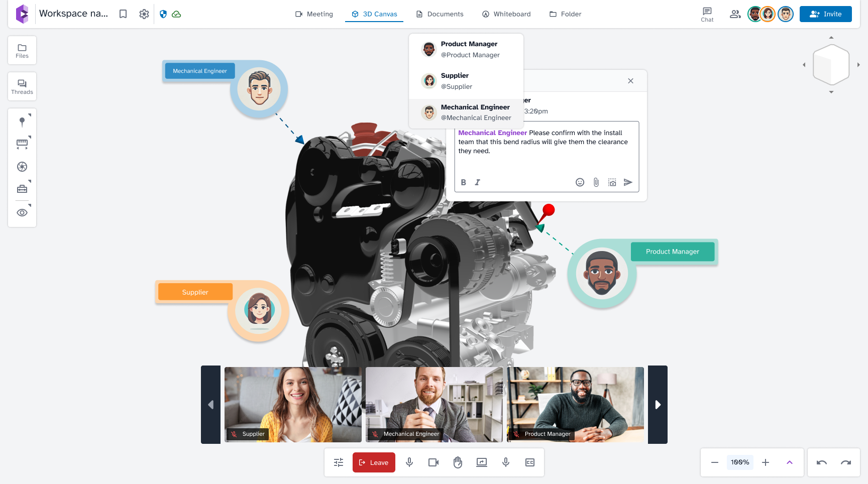Switch to the Whiteboard tab
Screen dimensions: 868x484
(506, 14)
